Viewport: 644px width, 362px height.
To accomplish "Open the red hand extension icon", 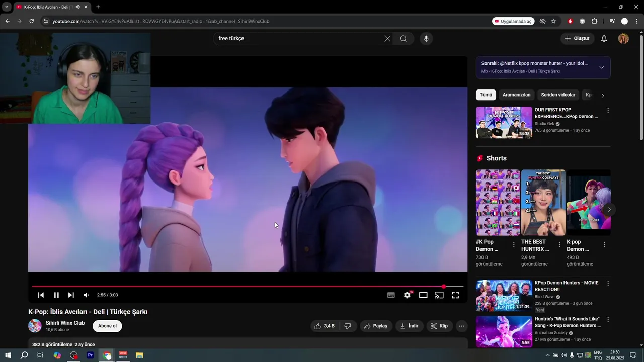I will (x=570, y=21).
